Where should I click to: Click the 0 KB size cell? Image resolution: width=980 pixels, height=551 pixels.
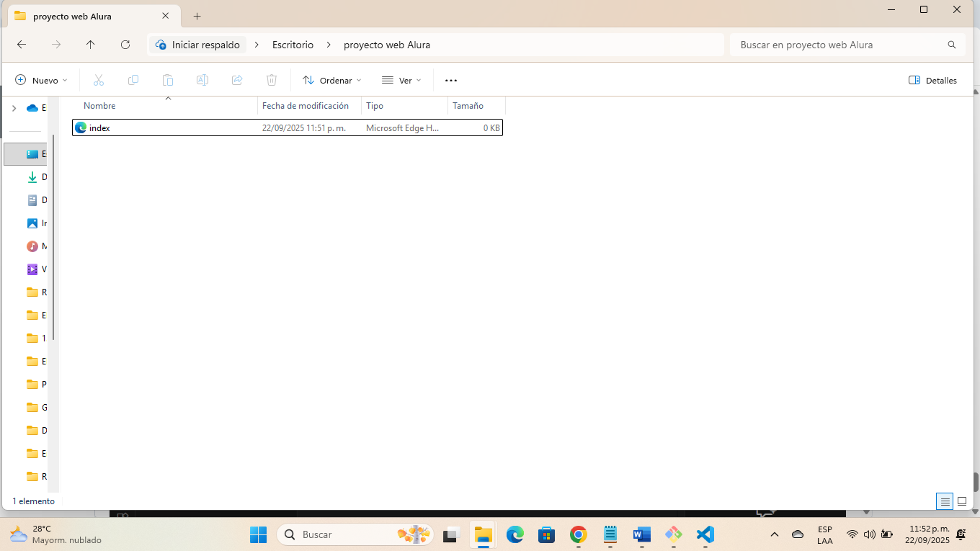click(x=491, y=127)
